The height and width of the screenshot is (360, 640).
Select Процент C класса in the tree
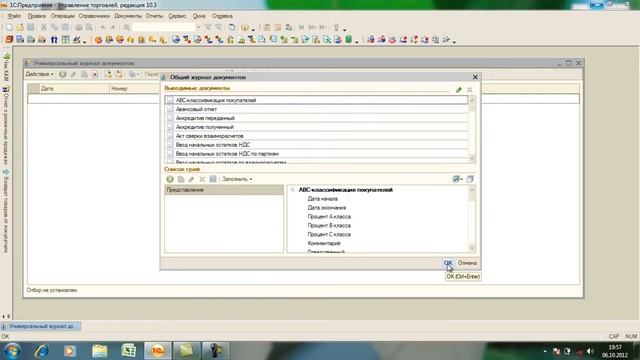(x=329, y=235)
